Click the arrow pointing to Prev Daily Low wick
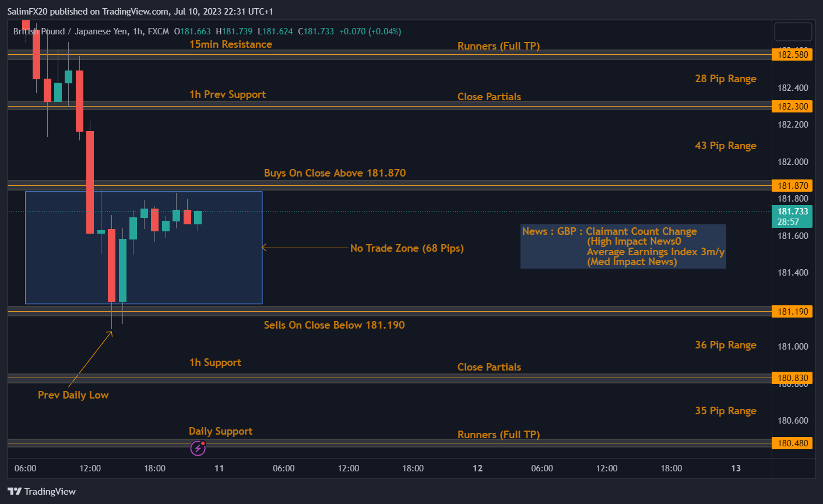 coord(90,359)
